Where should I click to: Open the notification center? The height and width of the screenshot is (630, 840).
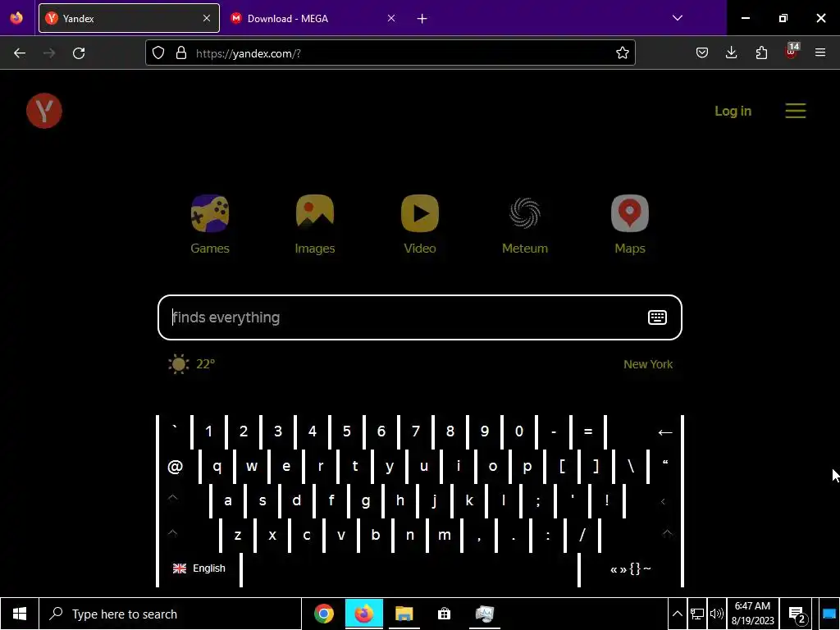click(x=797, y=615)
